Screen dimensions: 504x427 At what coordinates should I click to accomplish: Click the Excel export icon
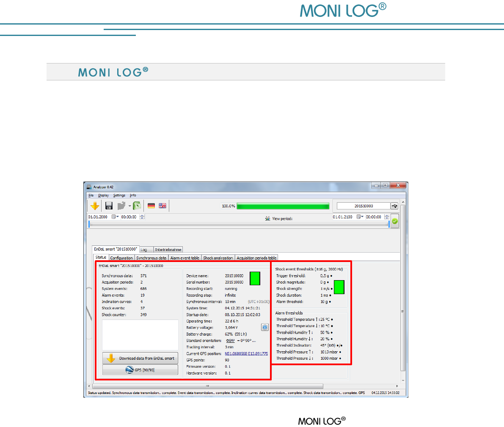(x=137, y=206)
